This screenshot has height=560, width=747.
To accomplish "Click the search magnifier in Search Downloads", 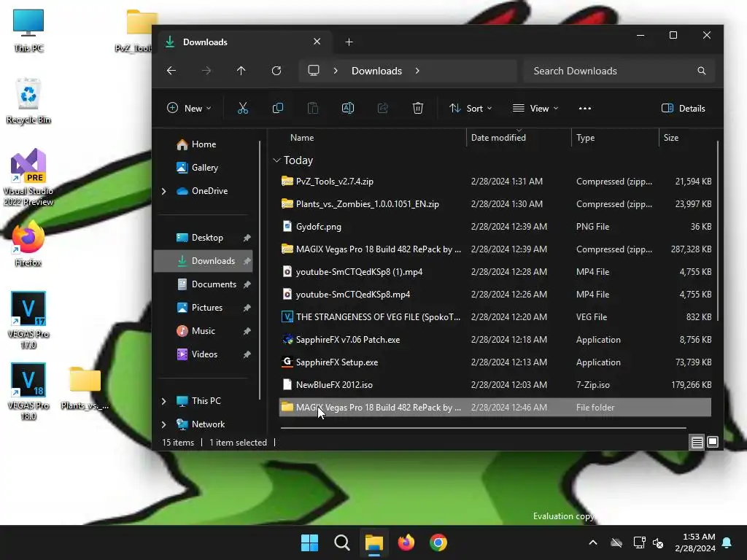I will pyautogui.click(x=701, y=71).
